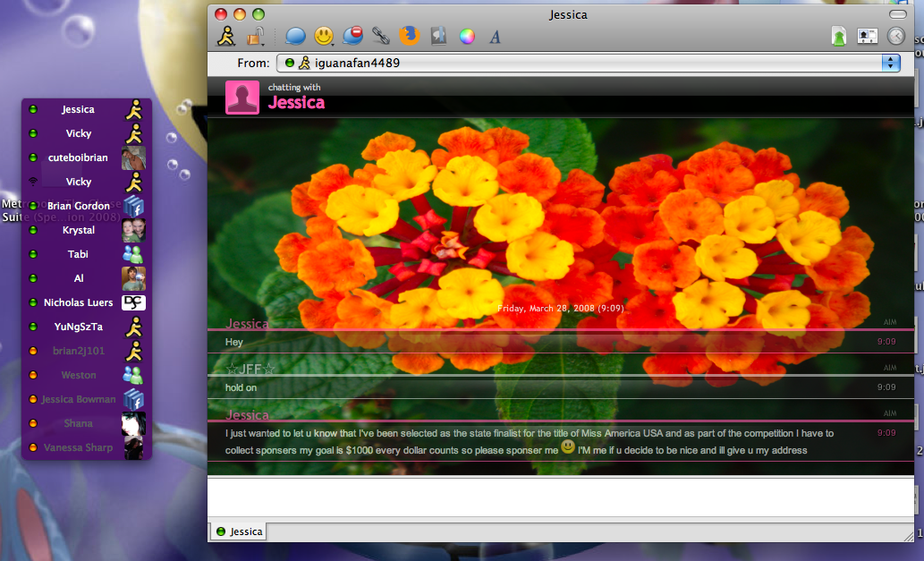Click the Miss America sponsor message text
Viewport: 924px width, 561px height.
coord(530,441)
